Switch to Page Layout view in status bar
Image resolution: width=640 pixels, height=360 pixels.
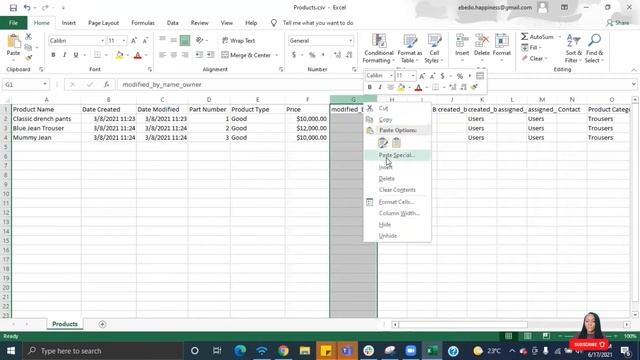click(x=527, y=336)
